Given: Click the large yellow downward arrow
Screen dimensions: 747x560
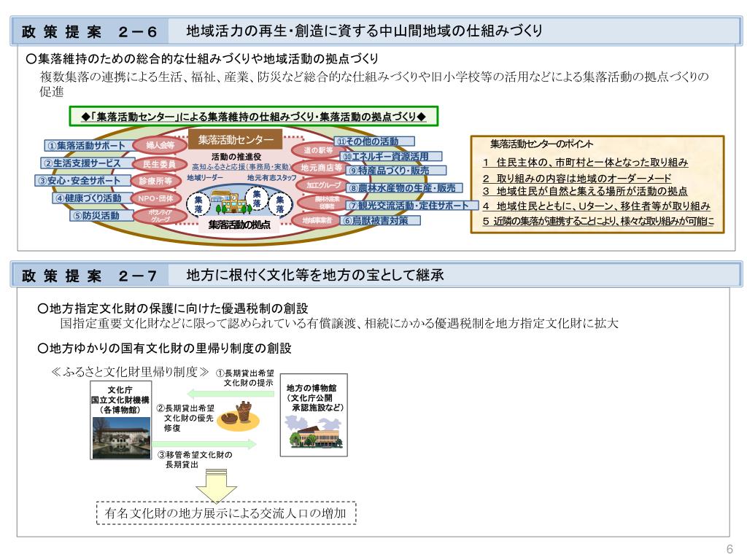Looking at the screenshot, I should point(216,486).
